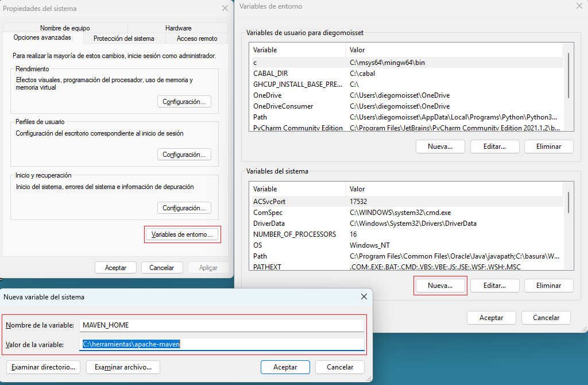Click the Variables de entorno button

[182, 234]
